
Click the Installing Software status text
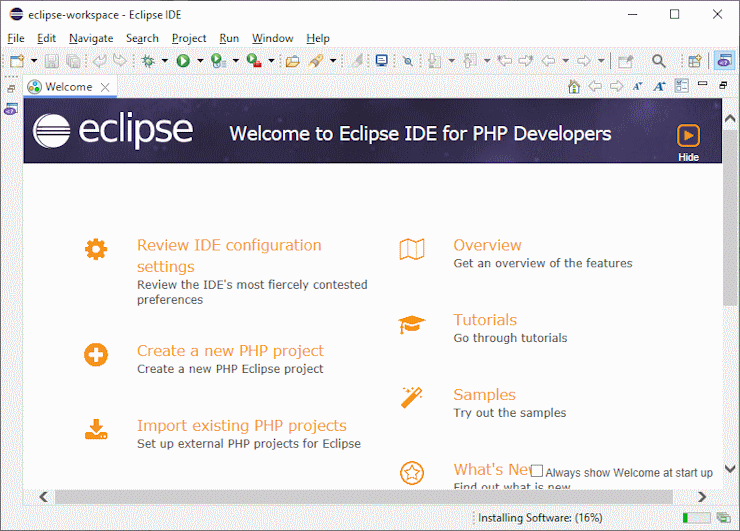click(540, 518)
